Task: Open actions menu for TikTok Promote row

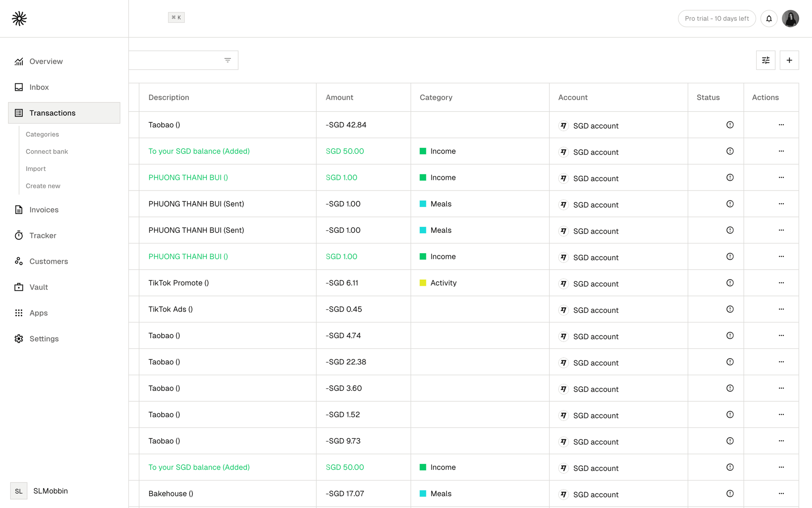Action: click(x=781, y=283)
